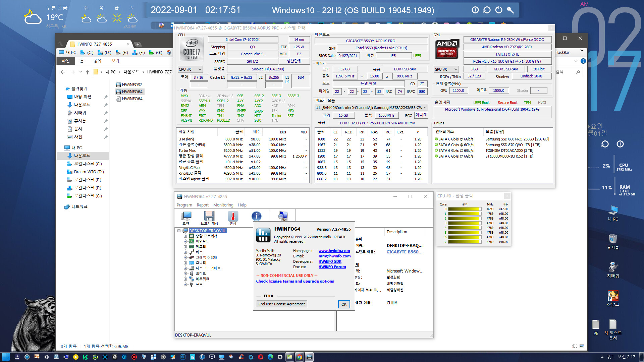Open the CPU #0 selector dropdown
The height and width of the screenshot is (362, 644).
coord(190,69)
